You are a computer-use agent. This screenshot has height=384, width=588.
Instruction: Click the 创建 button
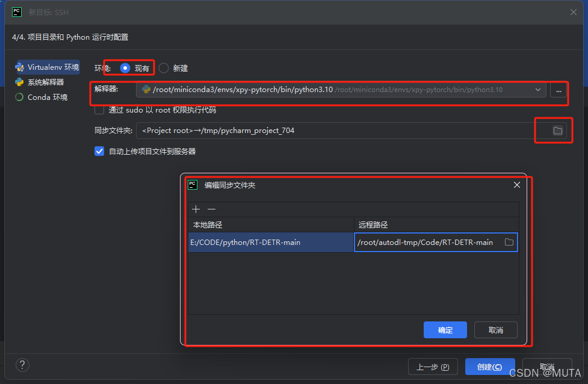[489, 367]
